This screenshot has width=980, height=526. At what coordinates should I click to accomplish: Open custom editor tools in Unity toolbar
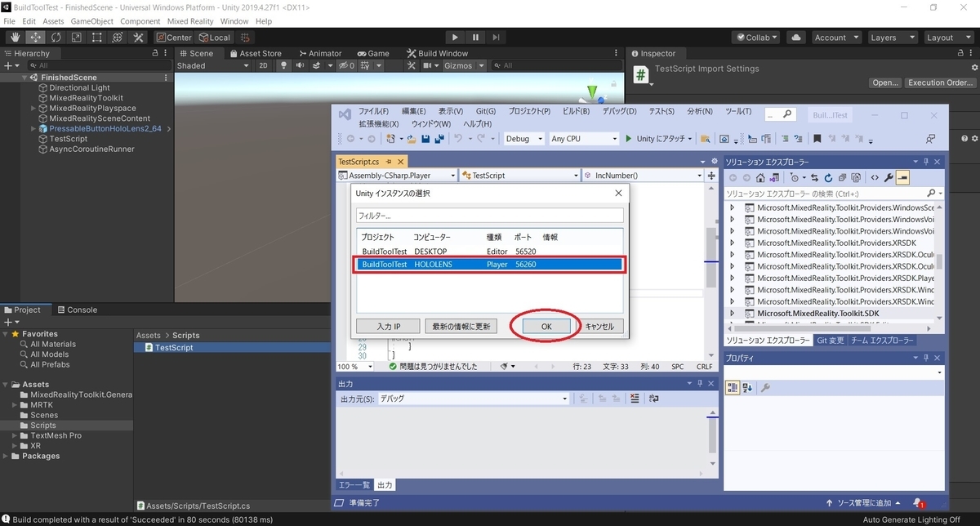pos(138,38)
